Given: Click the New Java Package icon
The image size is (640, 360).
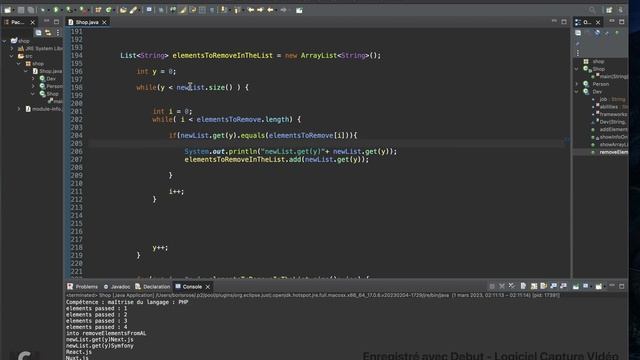Looking at the screenshot, I should click(98, 10).
